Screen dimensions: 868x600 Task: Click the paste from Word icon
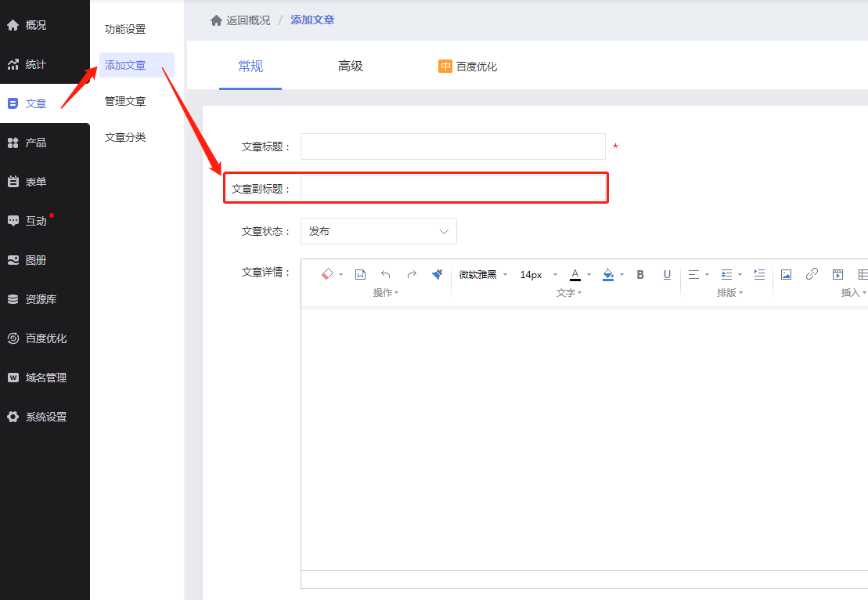(360, 274)
